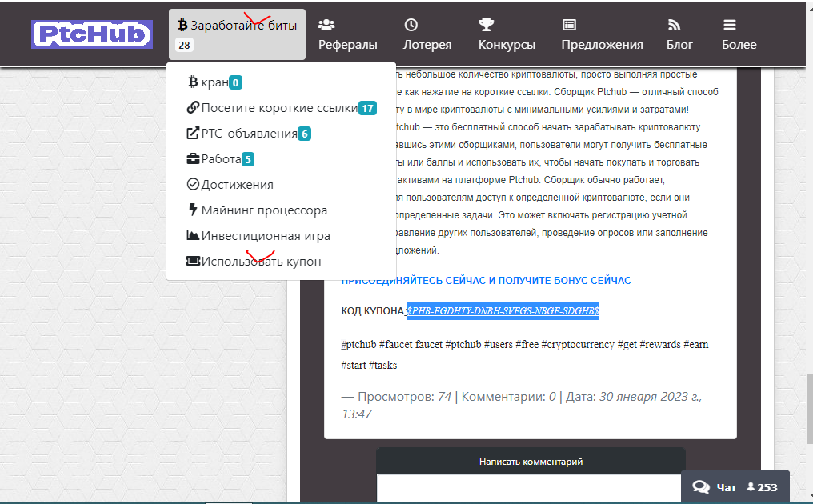This screenshot has width=813, height=504.
Task: Click the external link icon for PTC-объявления
Action: pos(193,134)
